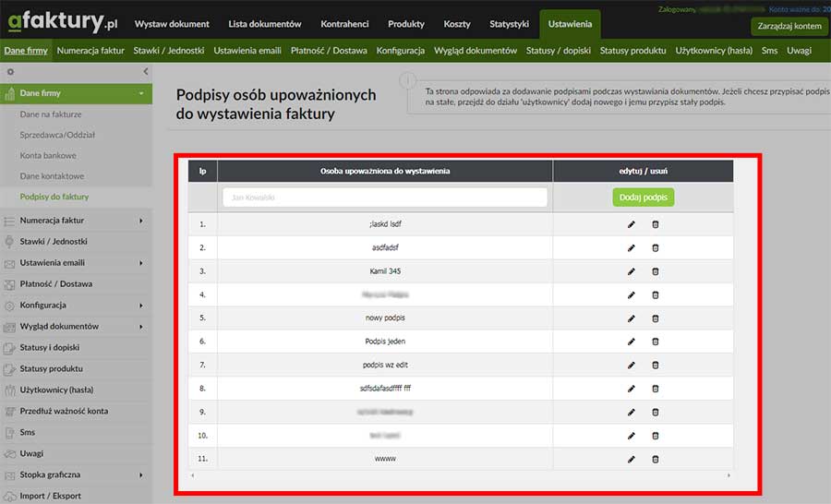Image resolution: width=831 pixels, height=504 pixels.
Task: Go to Kontrahenci in top navigation
Action: tap(344, 24)
